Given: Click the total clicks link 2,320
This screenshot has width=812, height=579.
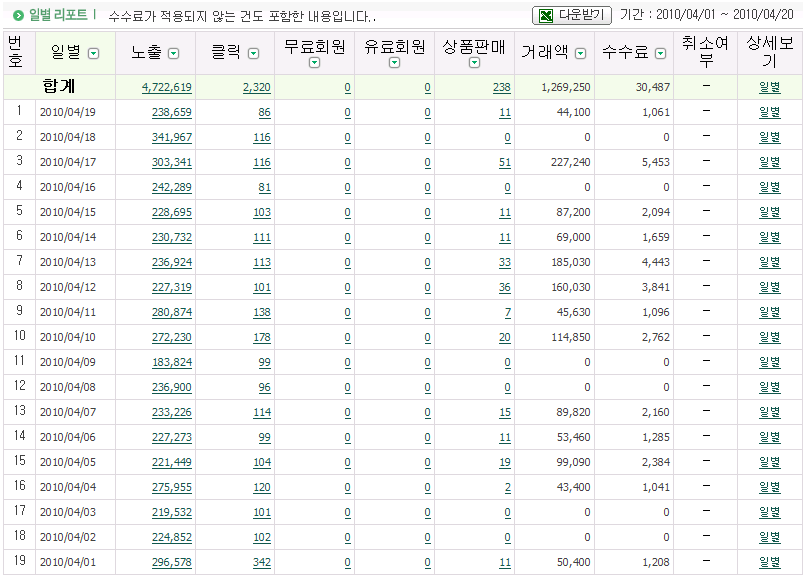Looking at the screenshot, I should coord(257,88).
